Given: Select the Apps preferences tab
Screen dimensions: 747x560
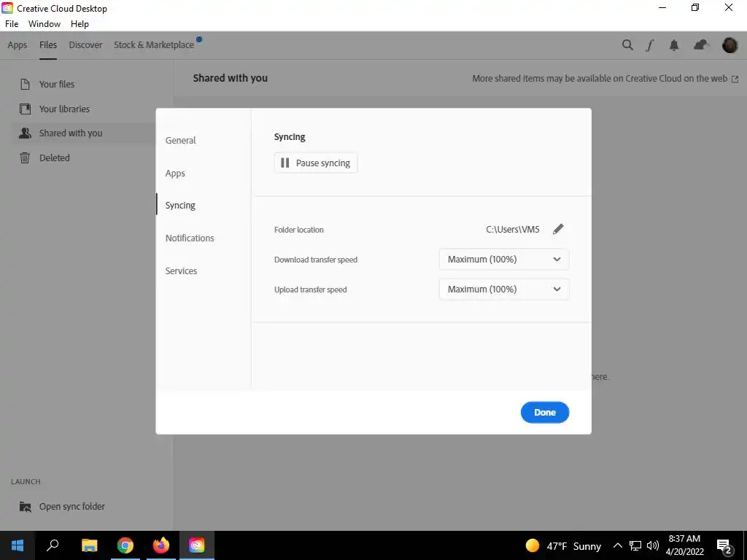Looking at the screenshot, I should (175, 174).
